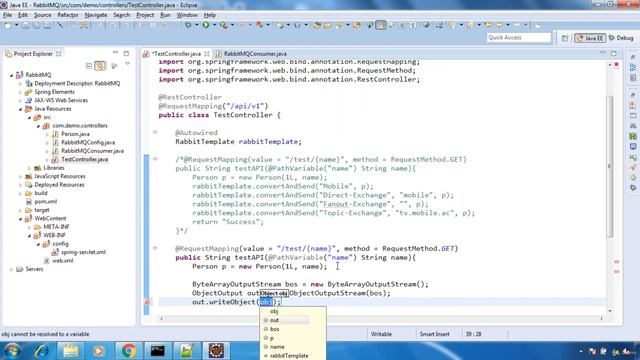Collapse the com.demo.controllers package
The height and width of the screenshot is (360, 640).
38,126
